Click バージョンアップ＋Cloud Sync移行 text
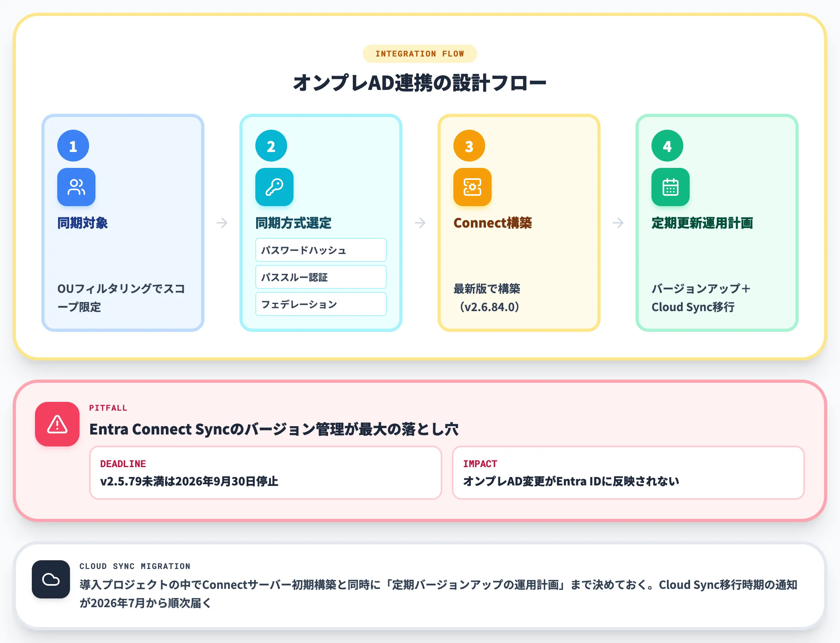Viewport: 840px width, 643px height. pyautogui.click(x=701, y=298)
